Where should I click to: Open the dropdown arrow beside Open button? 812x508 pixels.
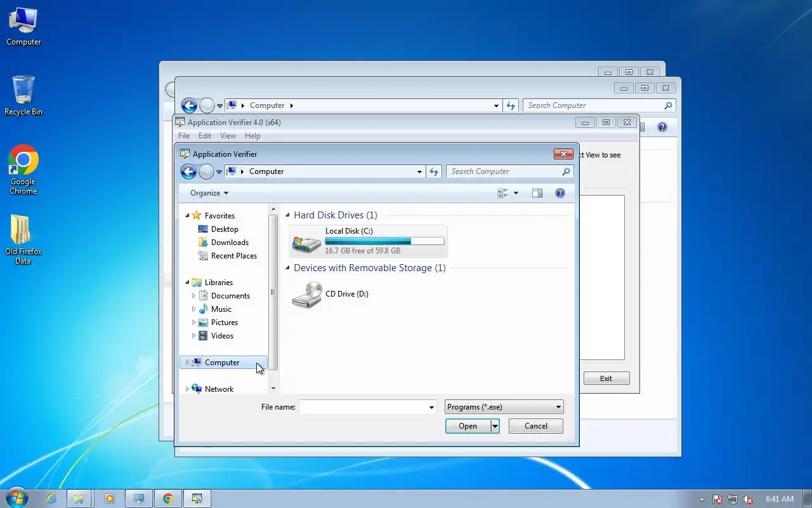(x=495, y=426)
